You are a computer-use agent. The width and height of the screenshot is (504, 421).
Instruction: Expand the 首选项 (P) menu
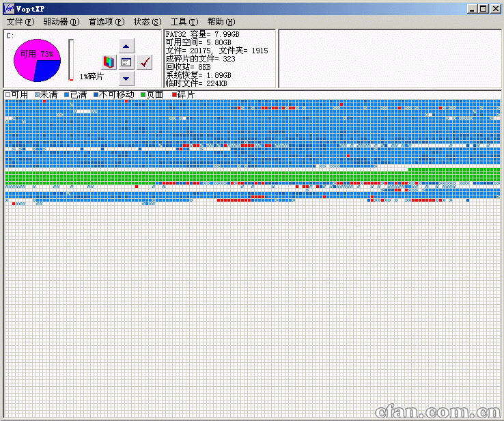coord(107,22)
